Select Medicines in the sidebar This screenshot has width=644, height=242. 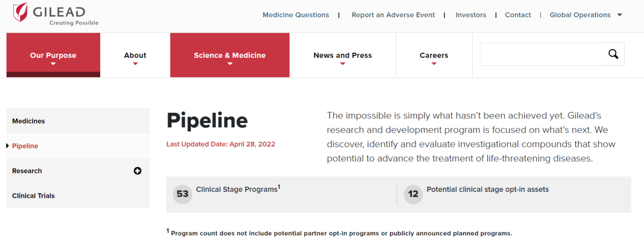(78, 121)
